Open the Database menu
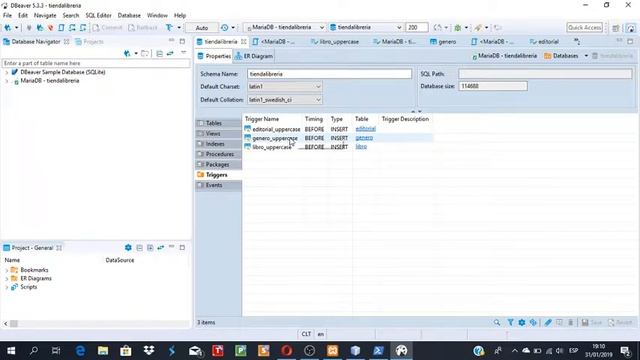Image resolution: width=640 pixels, height=360 pixels. point(129,15)
